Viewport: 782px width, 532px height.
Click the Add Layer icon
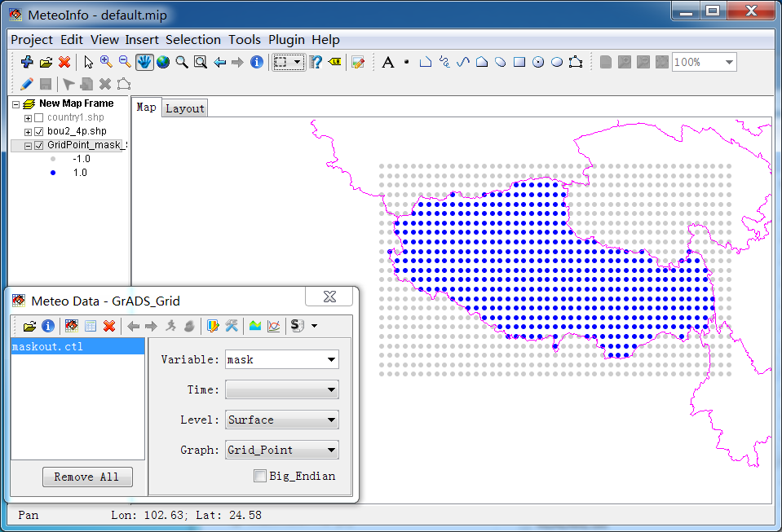click(26, 61)
